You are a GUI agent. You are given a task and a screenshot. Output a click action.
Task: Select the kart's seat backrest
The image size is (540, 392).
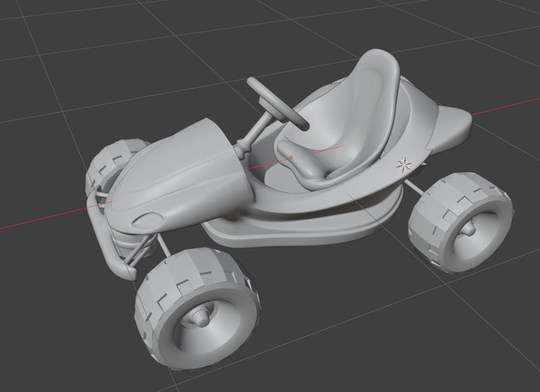point(370,100)
